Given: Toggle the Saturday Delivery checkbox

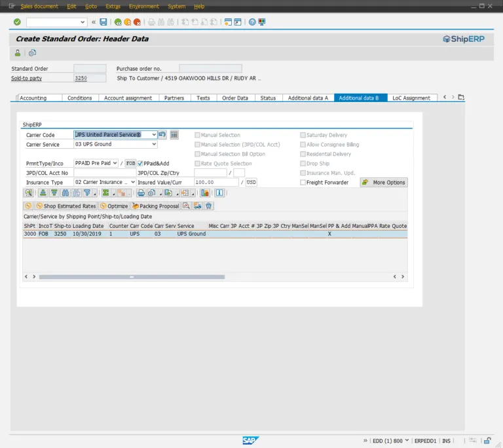Looking at the screenshot, I should coord(303,135).
